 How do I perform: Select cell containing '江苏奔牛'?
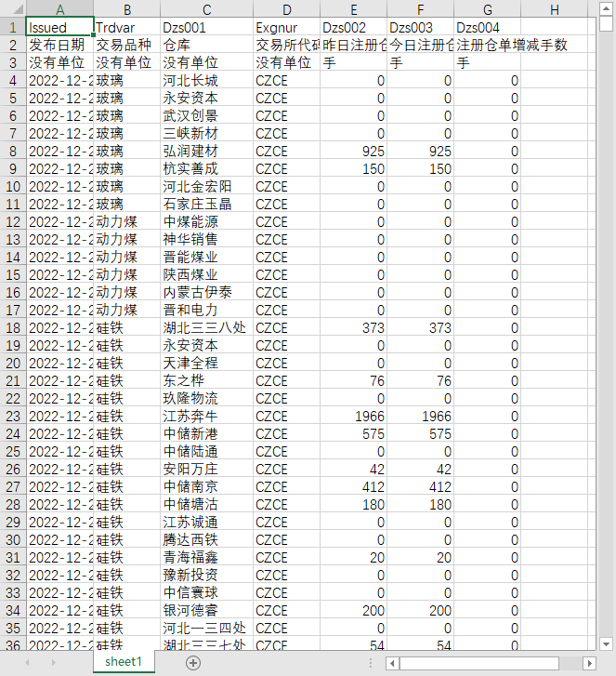[207, 416]
